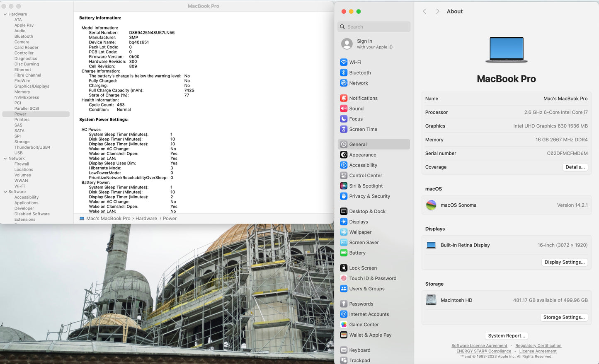Open the Software License Agreement link
599x364 pixels.
pyautogui.click(x=479, y=346)
